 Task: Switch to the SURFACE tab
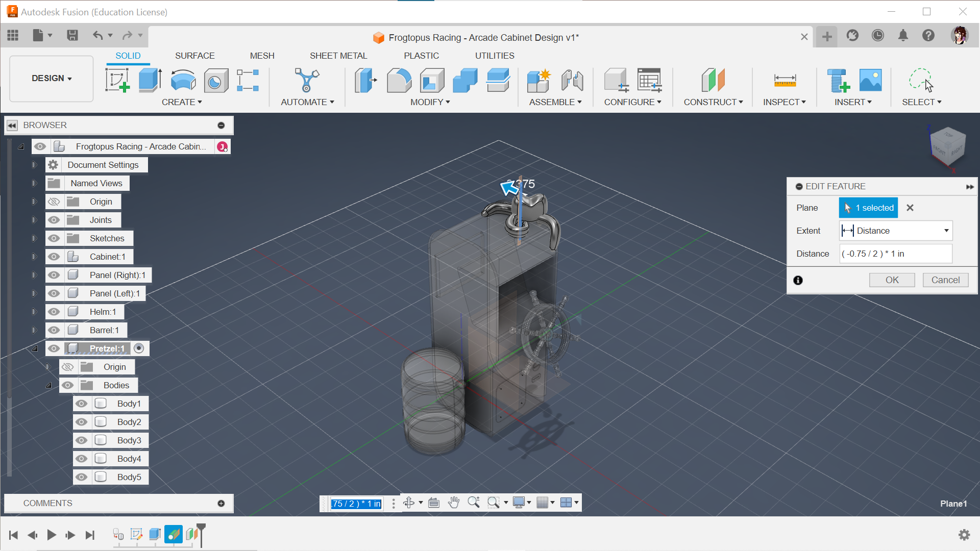[194, 56]
